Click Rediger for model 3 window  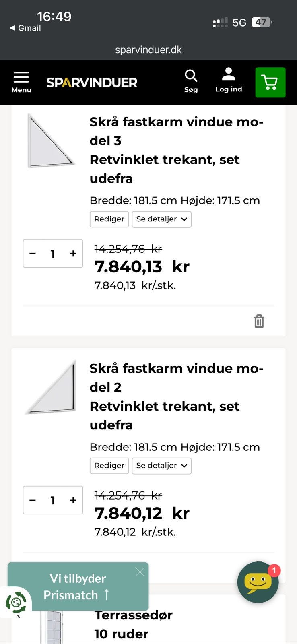tap(109, 219)
